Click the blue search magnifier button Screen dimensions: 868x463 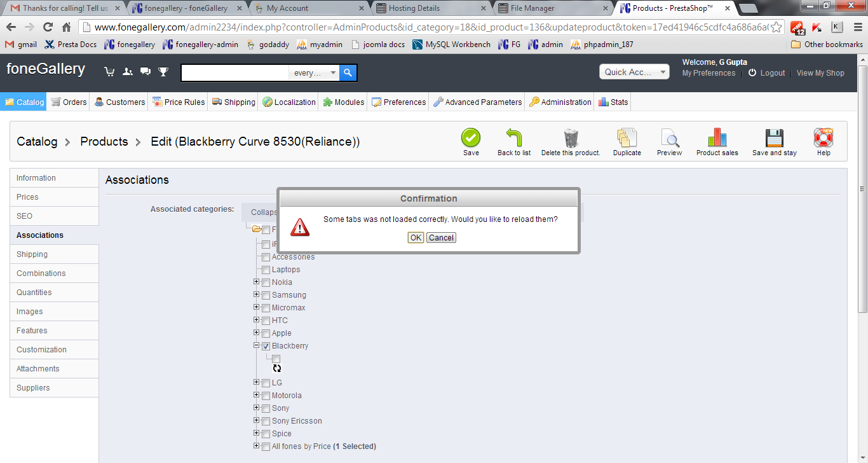348,73
